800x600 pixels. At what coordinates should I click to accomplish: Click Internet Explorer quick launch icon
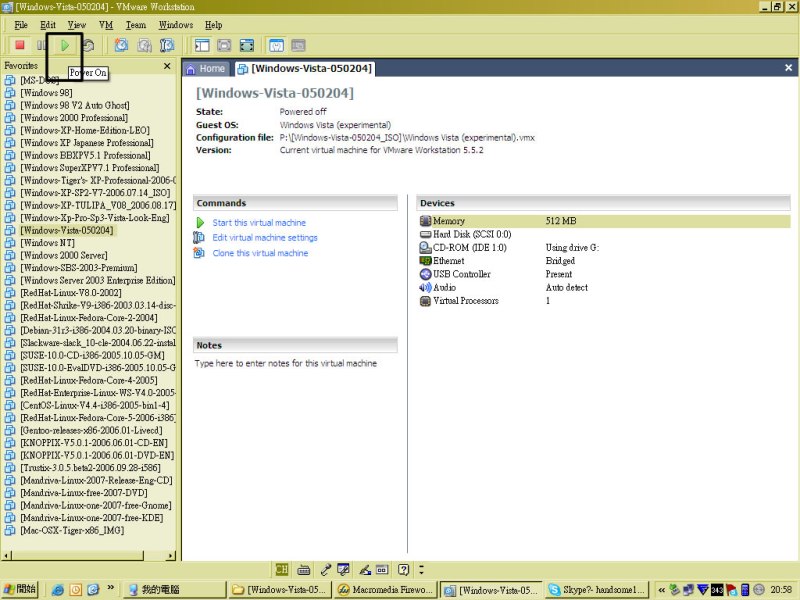click(x=58, y=589)
